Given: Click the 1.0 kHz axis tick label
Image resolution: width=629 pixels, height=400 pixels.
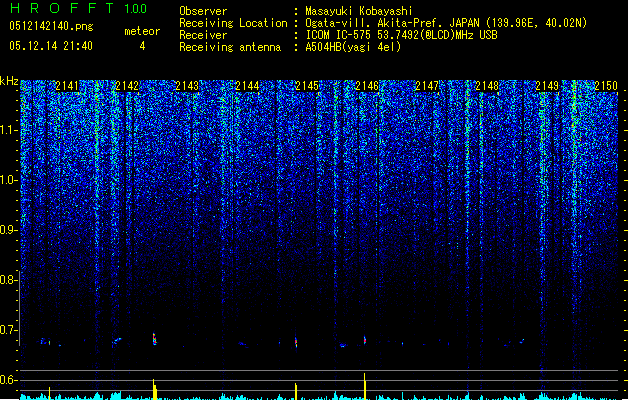Looking at the screenshot, I should click(x=9, y=180).
